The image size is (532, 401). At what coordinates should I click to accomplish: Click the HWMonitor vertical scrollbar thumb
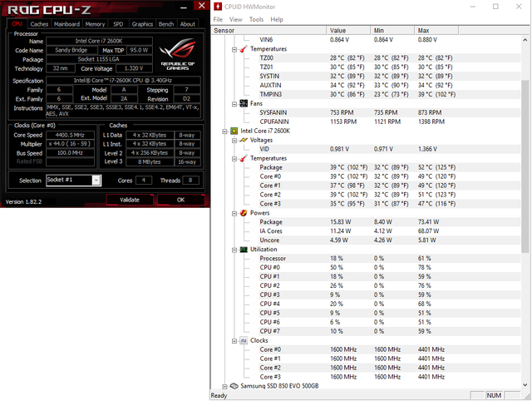pyautogui.click(x=525, y=166)
